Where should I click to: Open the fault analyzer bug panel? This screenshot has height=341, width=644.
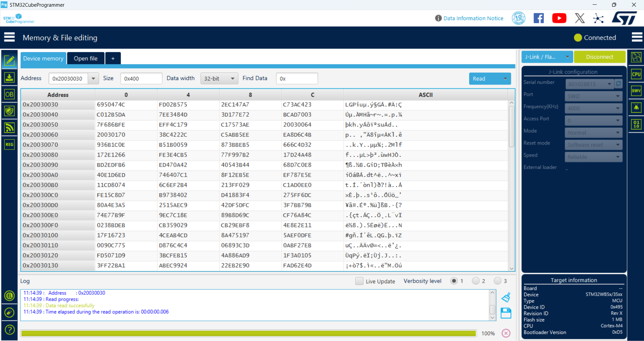pyautogui.click(x=636, y=107)
